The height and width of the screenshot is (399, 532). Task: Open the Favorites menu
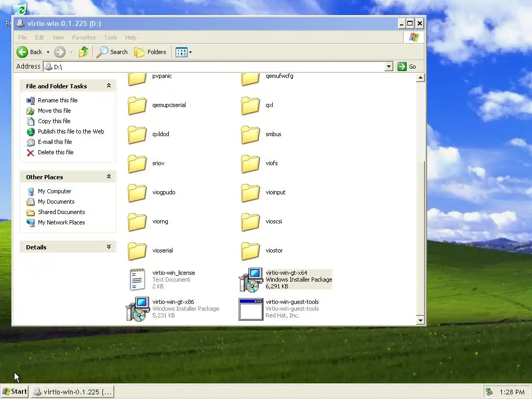tap(84, 37)
